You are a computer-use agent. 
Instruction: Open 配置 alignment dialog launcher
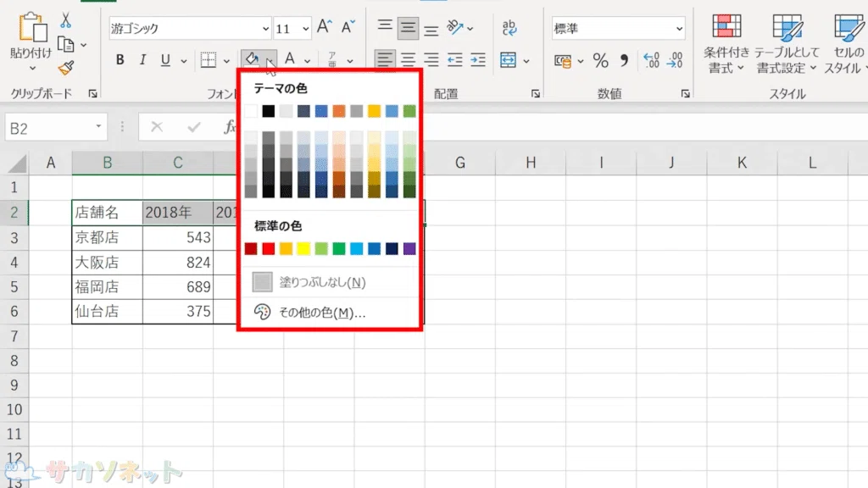536,94
